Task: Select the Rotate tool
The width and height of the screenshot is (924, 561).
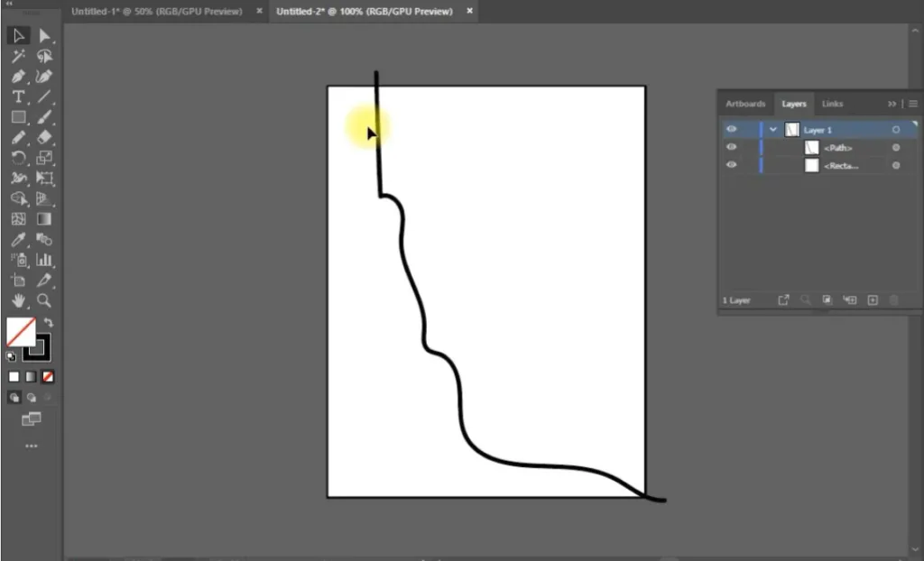Action: pos(18,157)
